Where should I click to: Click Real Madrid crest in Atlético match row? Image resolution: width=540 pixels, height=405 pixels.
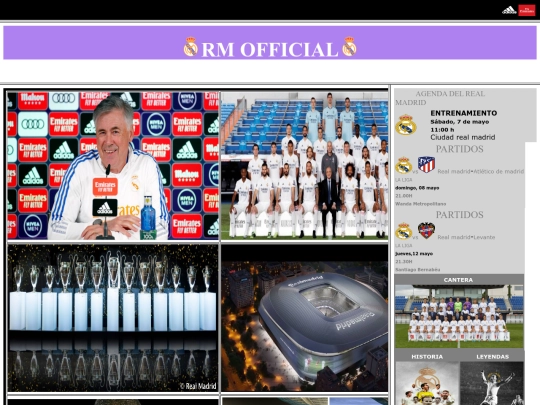pos(404,165)
